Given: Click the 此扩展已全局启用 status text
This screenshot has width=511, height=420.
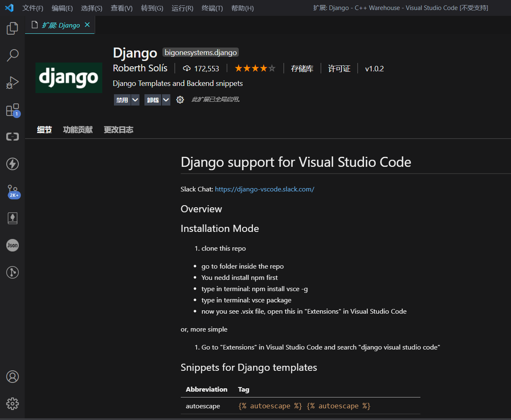Looking at the screenshot, I should pos(216,100).
